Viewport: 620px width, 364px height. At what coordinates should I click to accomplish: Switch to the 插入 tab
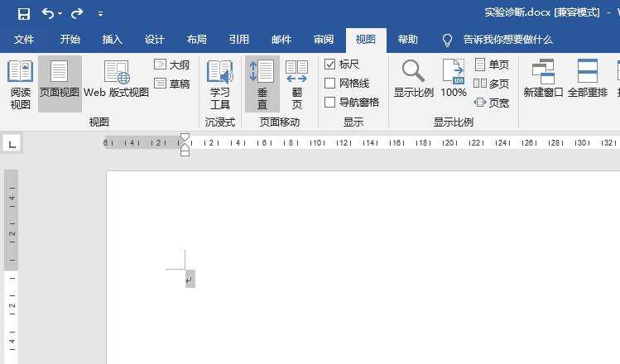(x=113, y=40)
